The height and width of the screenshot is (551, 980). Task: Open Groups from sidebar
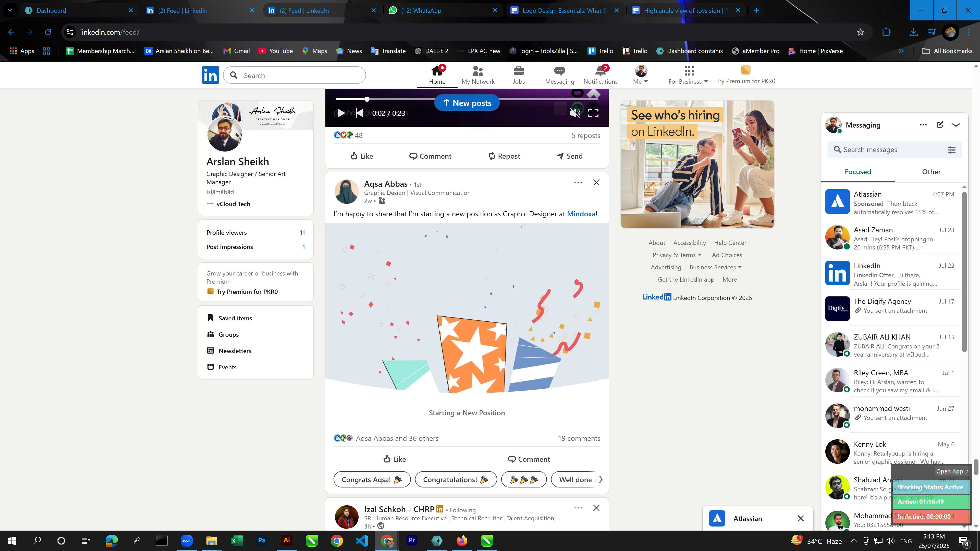tap(223, 334)
